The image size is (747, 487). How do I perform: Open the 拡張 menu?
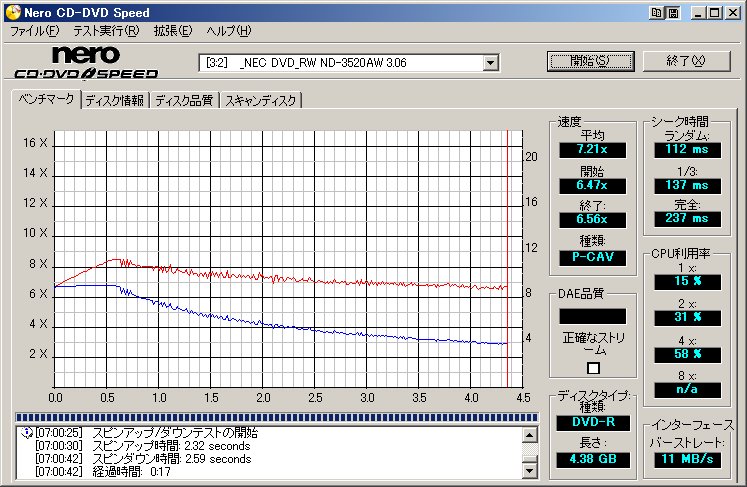click(x=172, y=31)
